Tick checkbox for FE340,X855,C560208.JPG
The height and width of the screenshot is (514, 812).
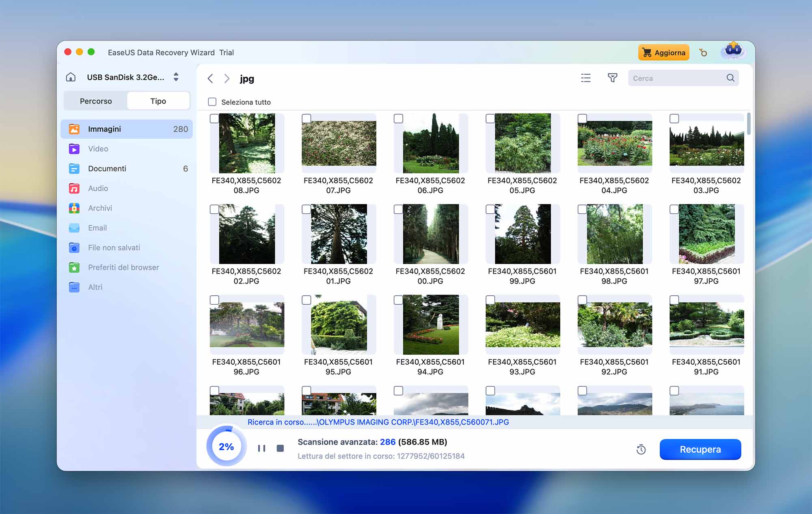(x=214, y=118)
